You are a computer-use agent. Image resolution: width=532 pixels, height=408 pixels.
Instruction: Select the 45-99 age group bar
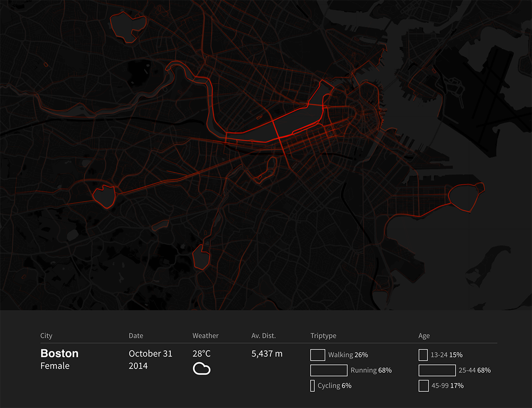tap(423, 385)
